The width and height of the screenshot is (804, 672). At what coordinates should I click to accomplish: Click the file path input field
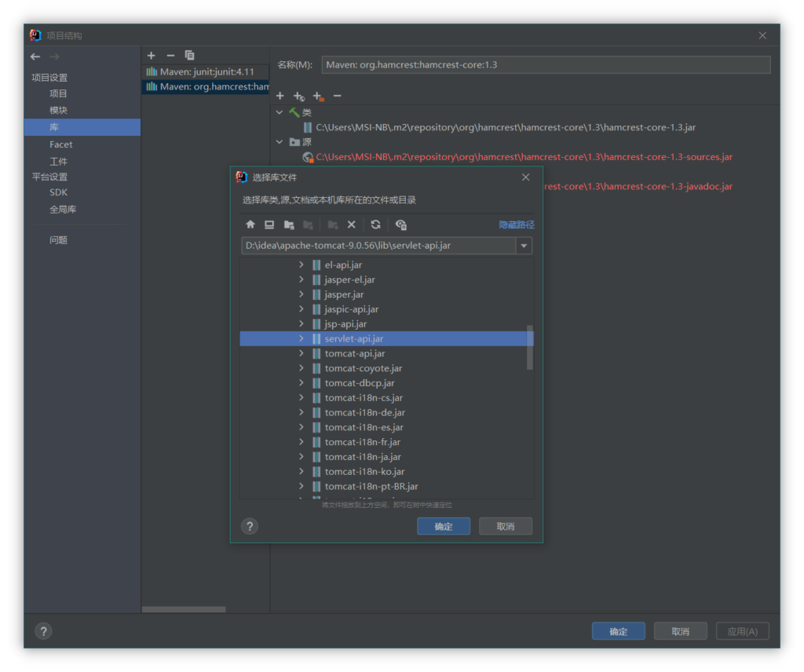(378, 246)
